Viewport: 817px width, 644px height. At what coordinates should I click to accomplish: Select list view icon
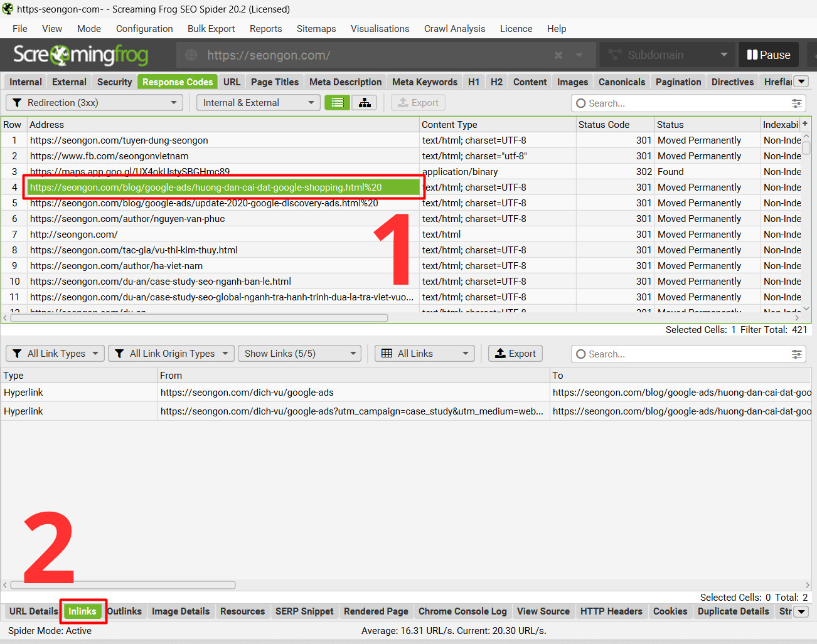click(338, 103)
